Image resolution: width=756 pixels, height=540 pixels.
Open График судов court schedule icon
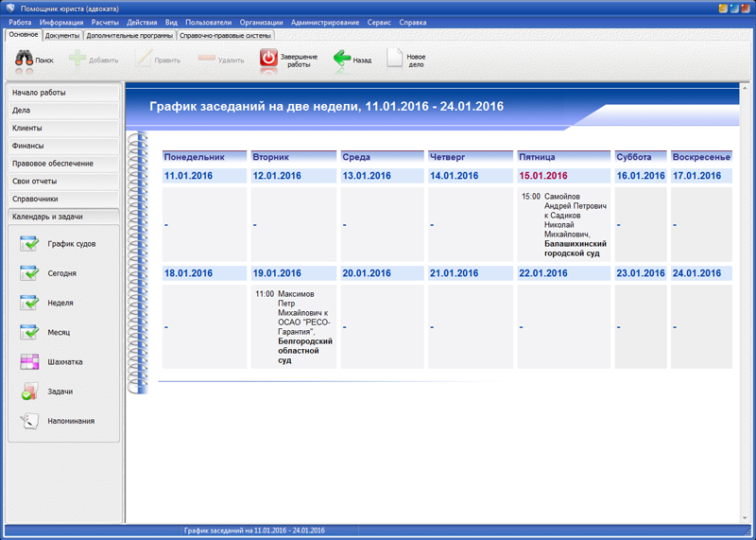29,244
